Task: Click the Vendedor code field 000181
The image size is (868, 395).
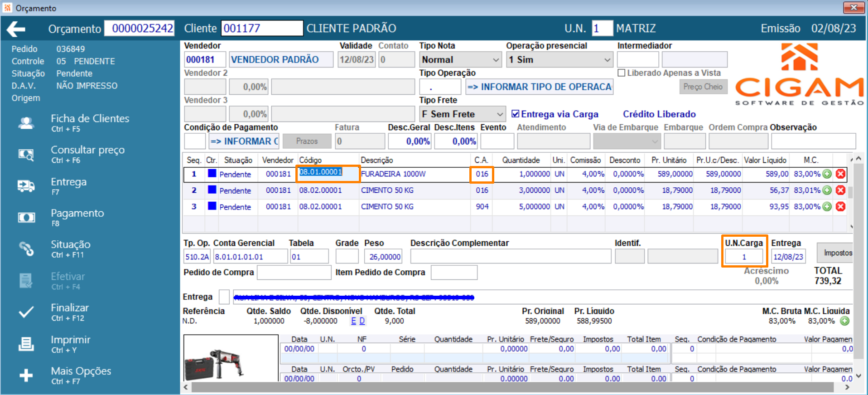Action: (205, 59)
